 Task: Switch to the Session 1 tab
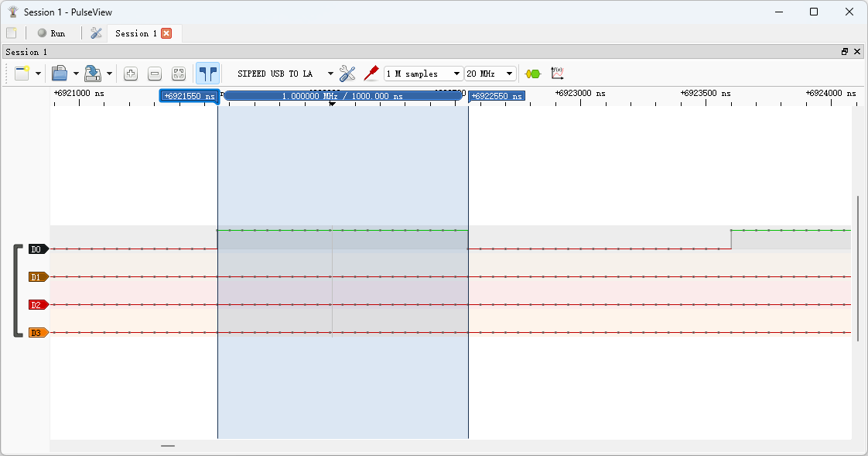[135, 33]
